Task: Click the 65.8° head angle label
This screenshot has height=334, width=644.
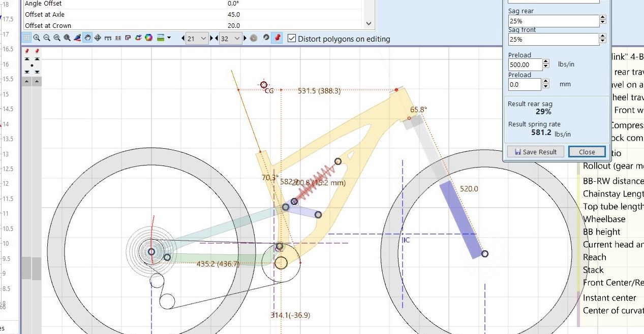Action: pos(418,109)
